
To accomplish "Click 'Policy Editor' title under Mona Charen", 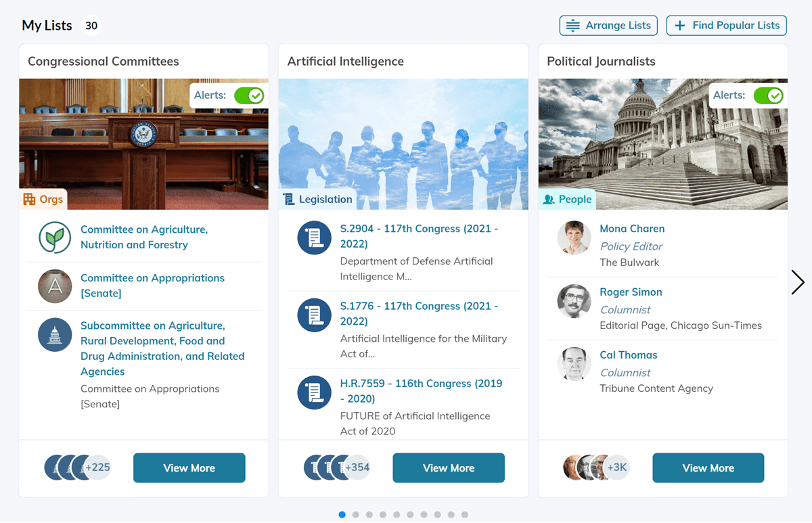I will click(x=631, y=246).
